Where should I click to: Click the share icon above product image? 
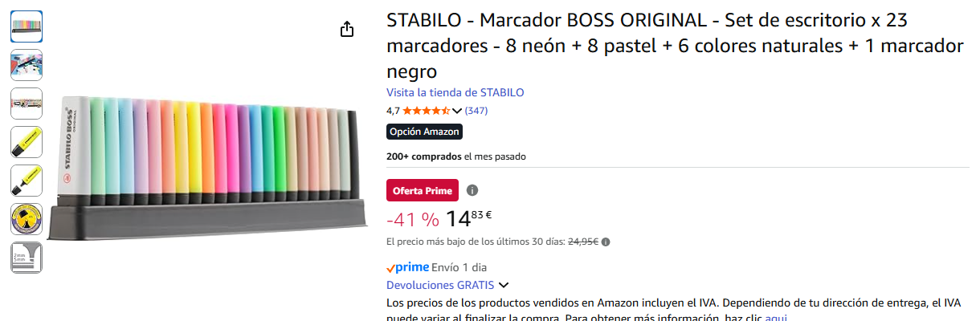(347, 30)
